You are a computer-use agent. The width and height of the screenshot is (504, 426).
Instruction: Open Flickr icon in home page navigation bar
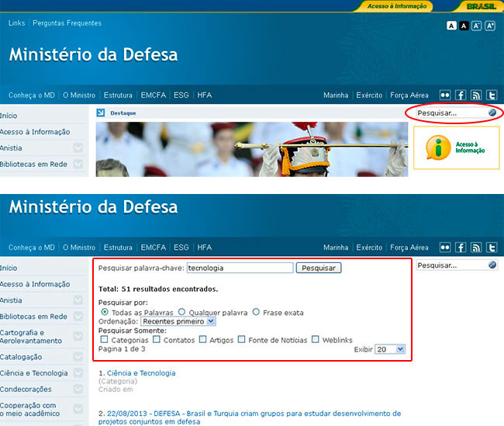(445, 95)
